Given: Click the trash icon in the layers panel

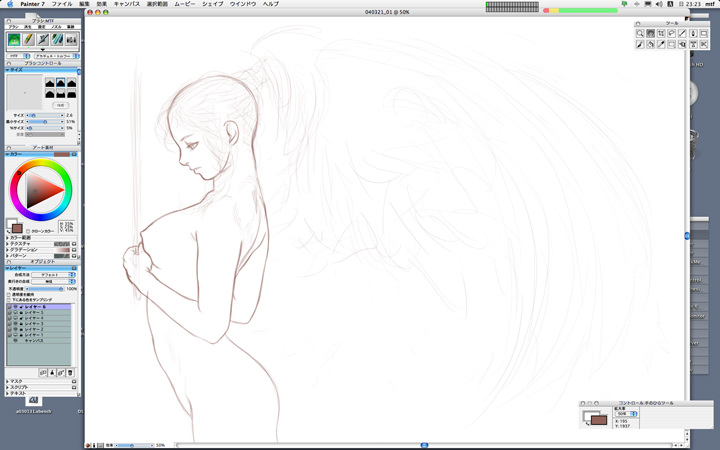Looking at the screenshot, I should (70, 372).
